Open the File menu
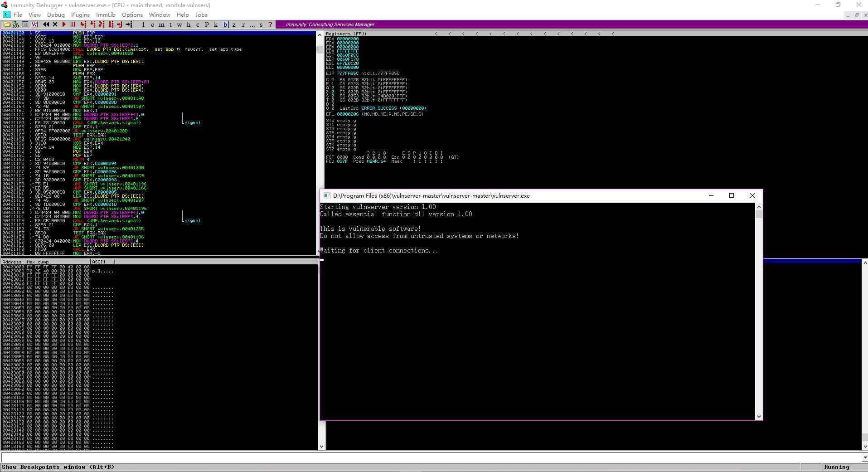 pyautogui.click(x=18, y=15)
